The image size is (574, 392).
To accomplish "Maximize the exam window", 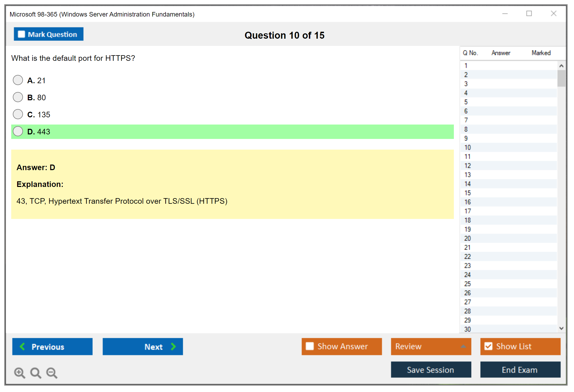I will coord(529,14).
